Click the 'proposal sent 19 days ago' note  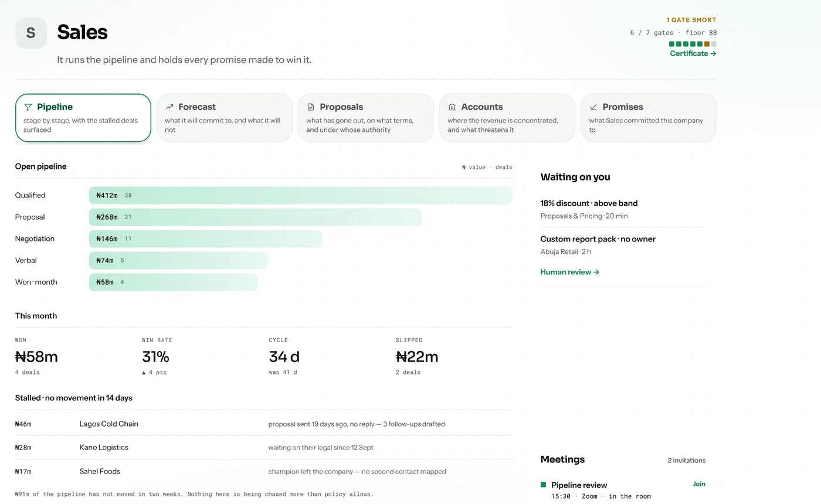coord(357,424)
